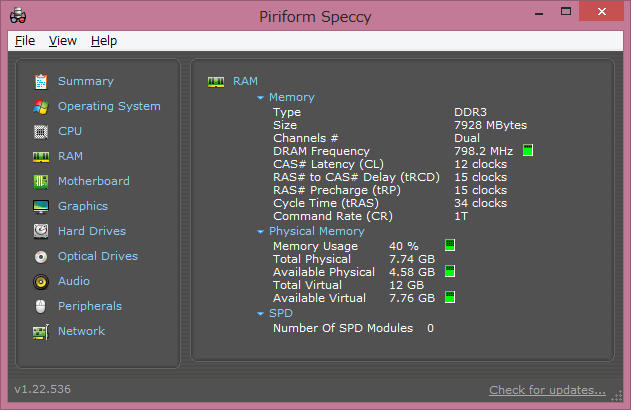This screenshot has height=410, width=631.
Task: Click the Command Rate 1T value
Action: (461, 216)
